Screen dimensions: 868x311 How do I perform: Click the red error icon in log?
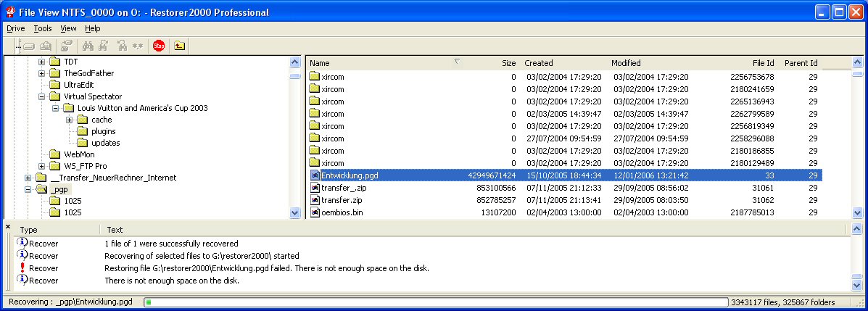point(22,268)
